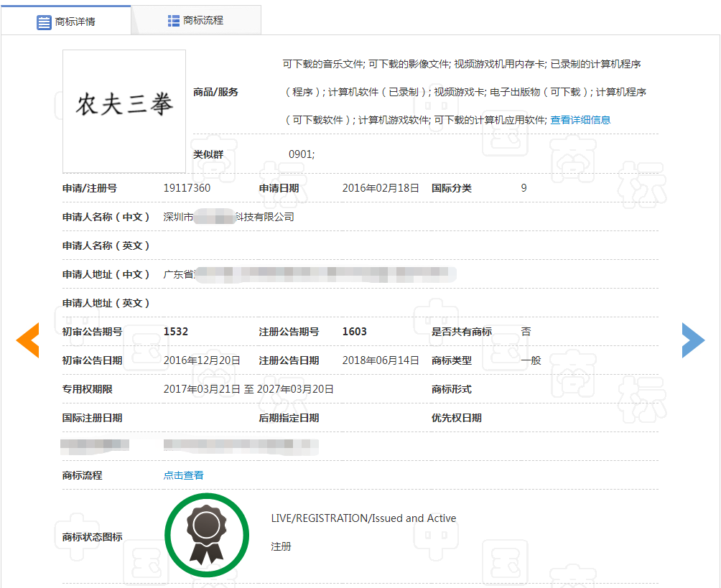Click registration announcement issue number 1603
The width and height of the screenshot is (721, 588).
click(x=354, y=332)
